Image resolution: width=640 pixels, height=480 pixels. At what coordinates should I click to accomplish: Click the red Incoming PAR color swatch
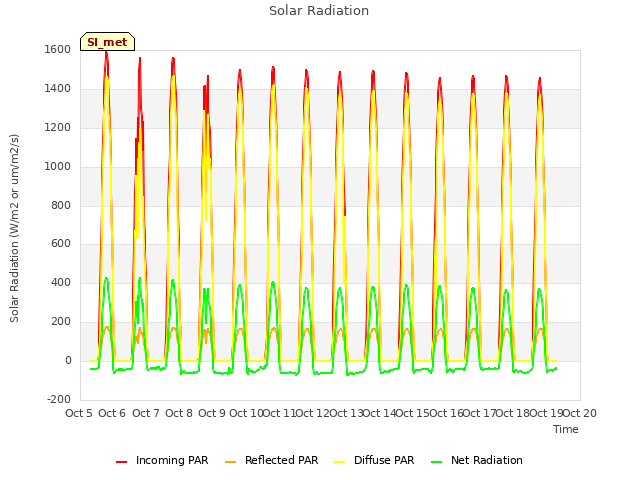[121, 462]
